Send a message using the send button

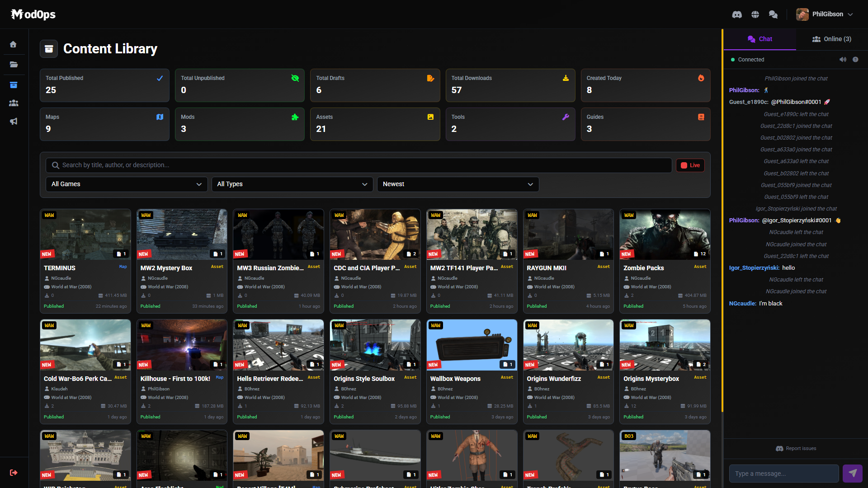point(853,473)
